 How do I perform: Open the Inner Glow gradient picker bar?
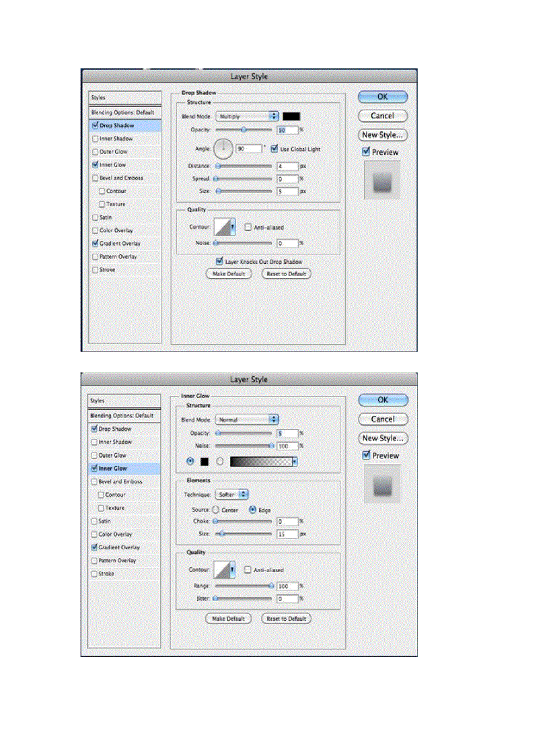263,462
